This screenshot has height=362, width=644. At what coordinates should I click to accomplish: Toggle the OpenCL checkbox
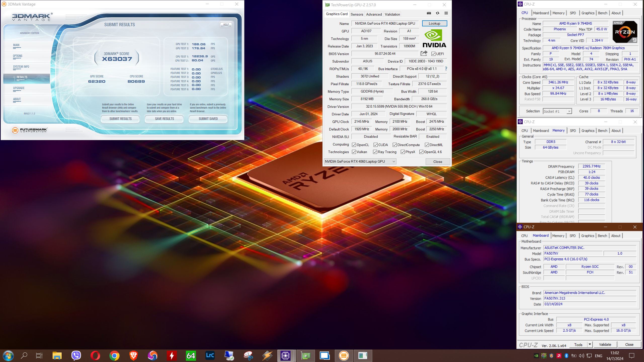click(354, 145)
